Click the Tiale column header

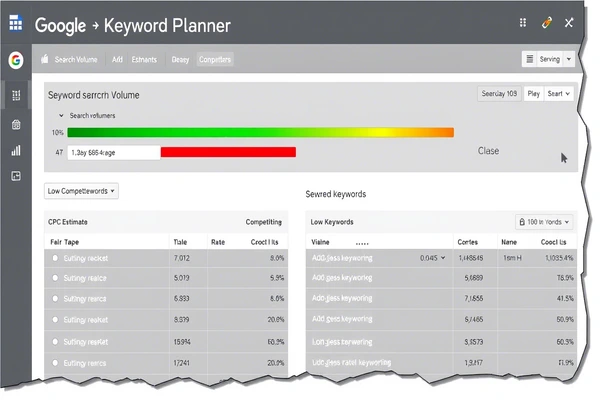click(x=180, y=242)
